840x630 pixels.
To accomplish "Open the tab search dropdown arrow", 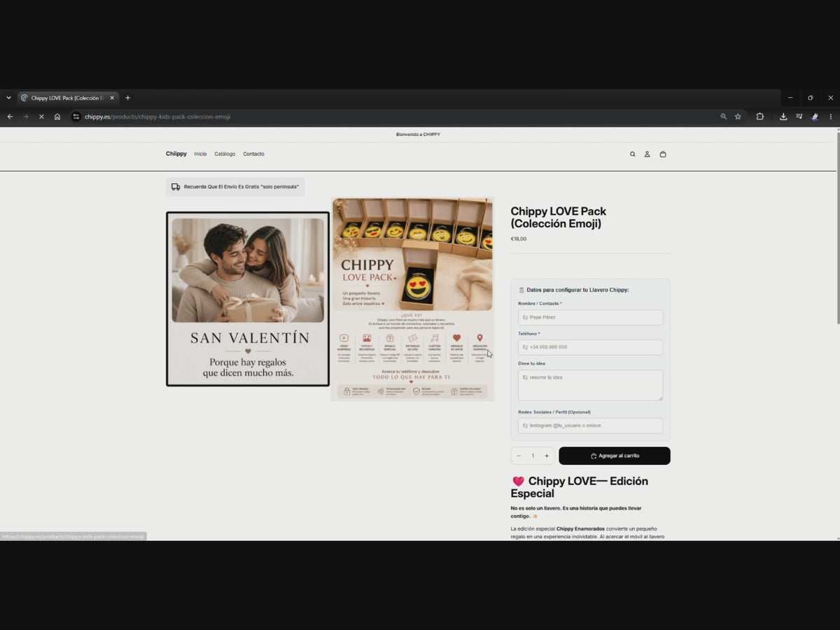I will coord(8,98).
